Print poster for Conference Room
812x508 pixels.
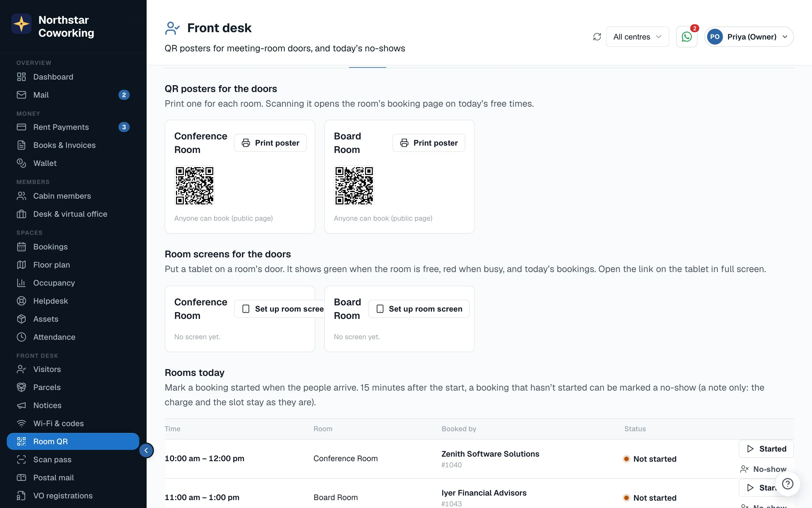270,143
